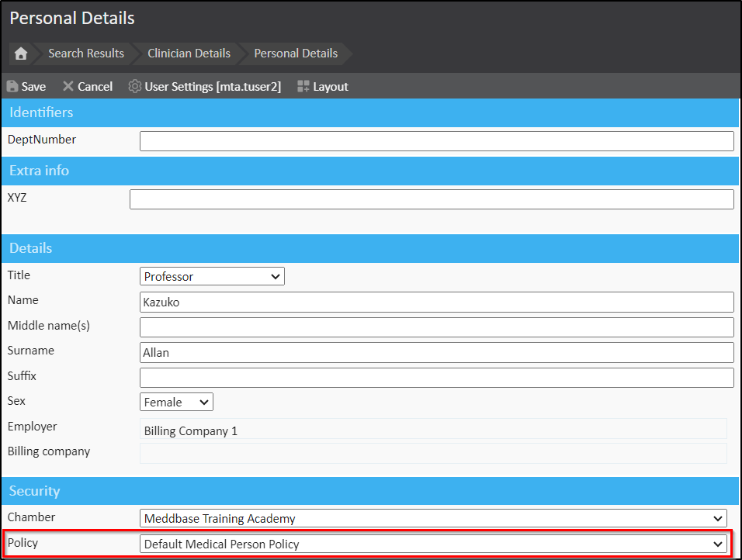Click the empty Billing company field
Image resolution: width=742 pixels, height=560 pixels.
point(433,453)
